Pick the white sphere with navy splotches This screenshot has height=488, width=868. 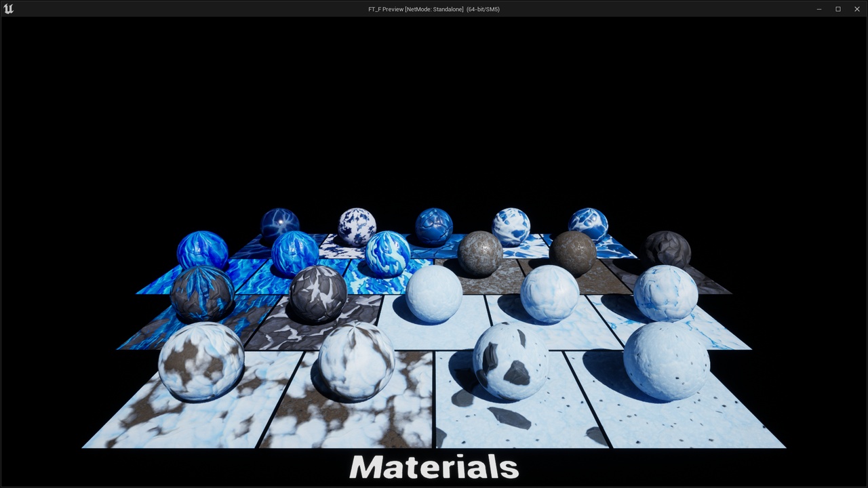[357, 226]
